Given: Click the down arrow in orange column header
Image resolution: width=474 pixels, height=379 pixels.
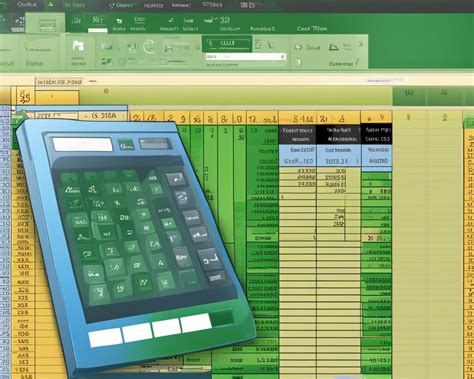Looking at the screenshot, I should pos(369,118).
